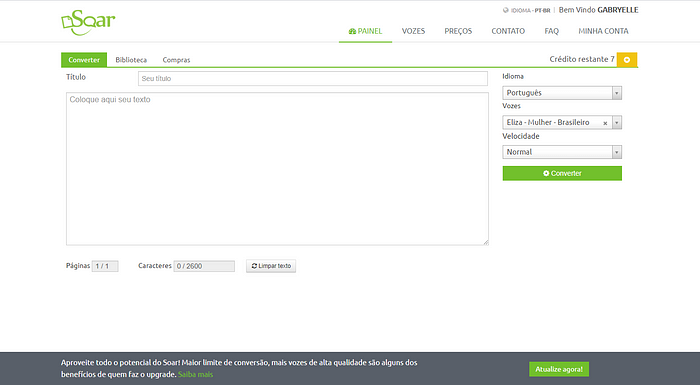Expand the Idioma Português dropdown

(562, 93)
